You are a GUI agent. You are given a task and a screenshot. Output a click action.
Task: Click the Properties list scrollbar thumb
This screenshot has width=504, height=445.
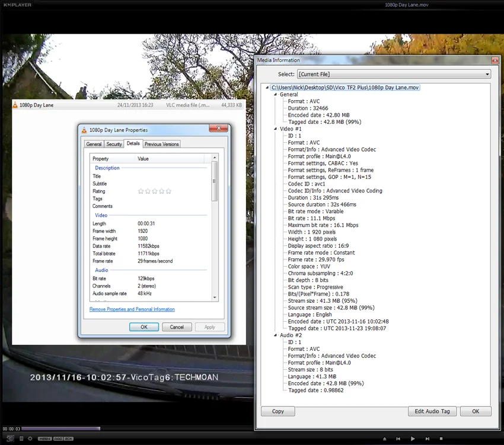click(x=215, y=181)
